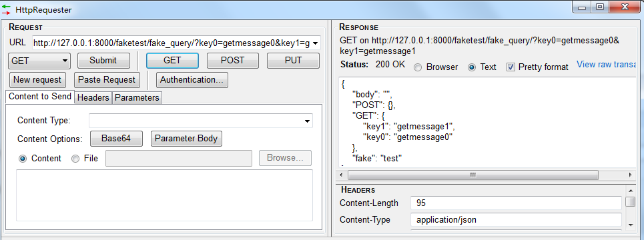
Task: Click the headers panel vertical scrollbar thumb
Action: (630, 202)
